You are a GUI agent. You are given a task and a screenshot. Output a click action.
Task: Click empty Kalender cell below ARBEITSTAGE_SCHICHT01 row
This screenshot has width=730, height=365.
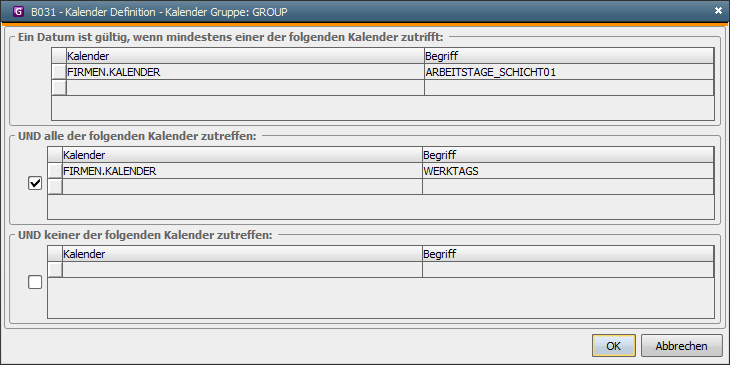(x=245, y=88)
